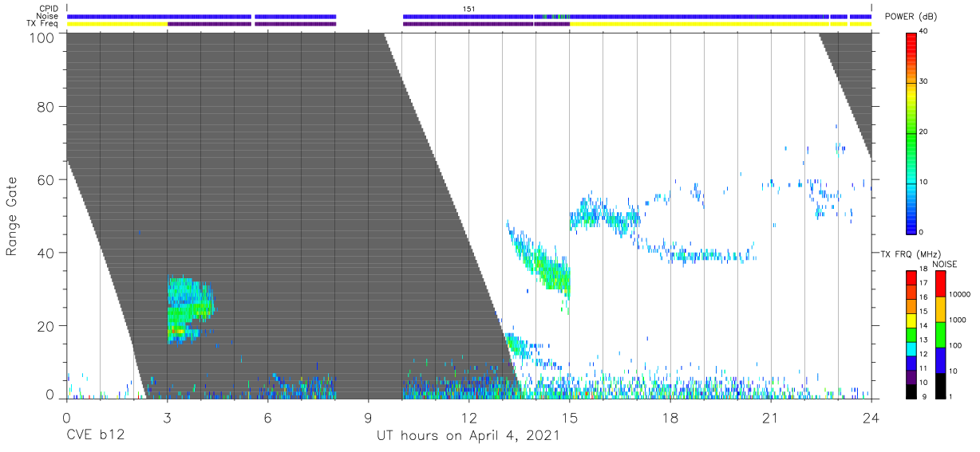Click the 1000 tick on NOISE legend

click(958, 320)
